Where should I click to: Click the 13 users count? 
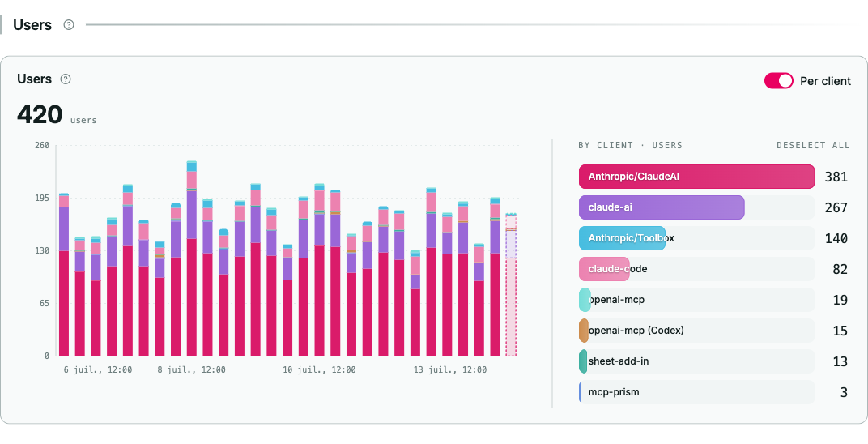(x=840, y=361)
